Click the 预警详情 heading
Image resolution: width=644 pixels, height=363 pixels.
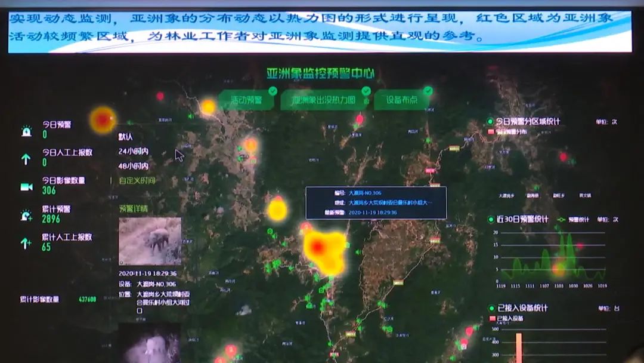click(x=134, y=209)
